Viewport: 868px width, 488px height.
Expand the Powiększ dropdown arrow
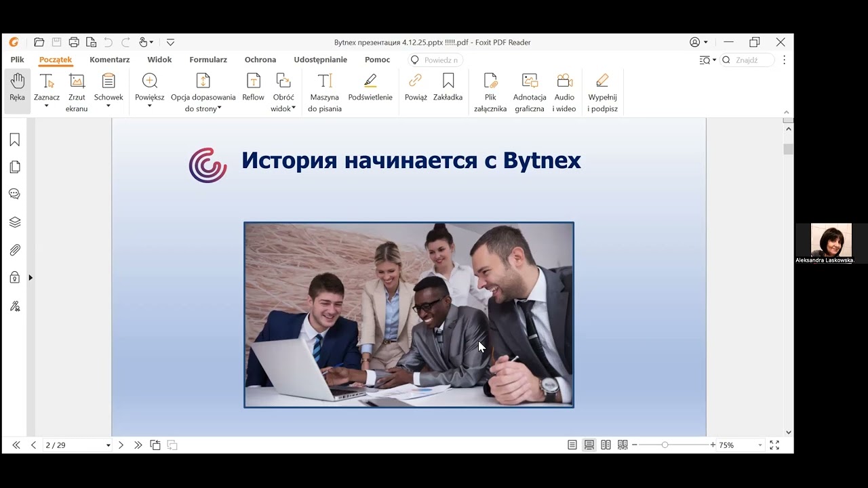pyautogui.click(x=150, y=106)
